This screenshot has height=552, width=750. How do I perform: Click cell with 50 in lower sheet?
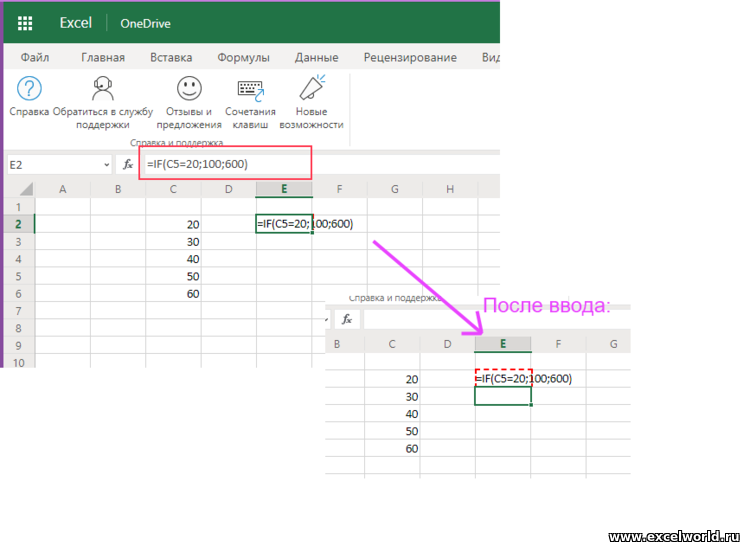pos(392,431)
